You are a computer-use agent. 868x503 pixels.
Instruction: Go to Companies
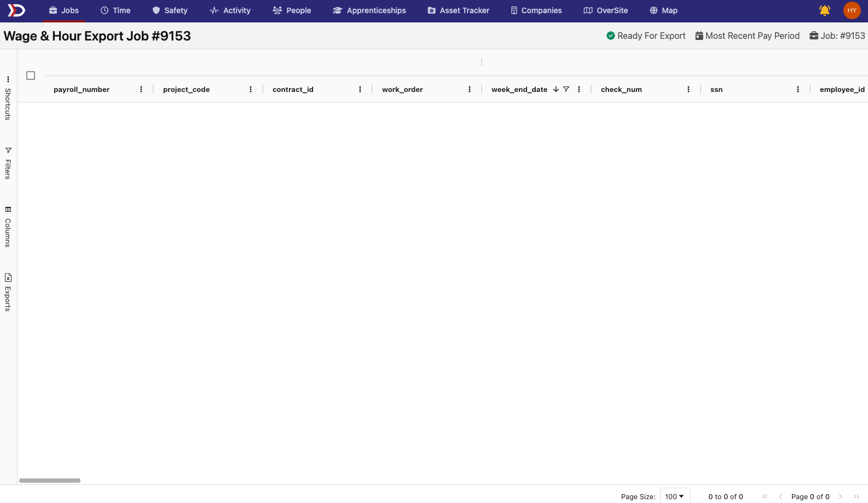[x=536, y=10]
